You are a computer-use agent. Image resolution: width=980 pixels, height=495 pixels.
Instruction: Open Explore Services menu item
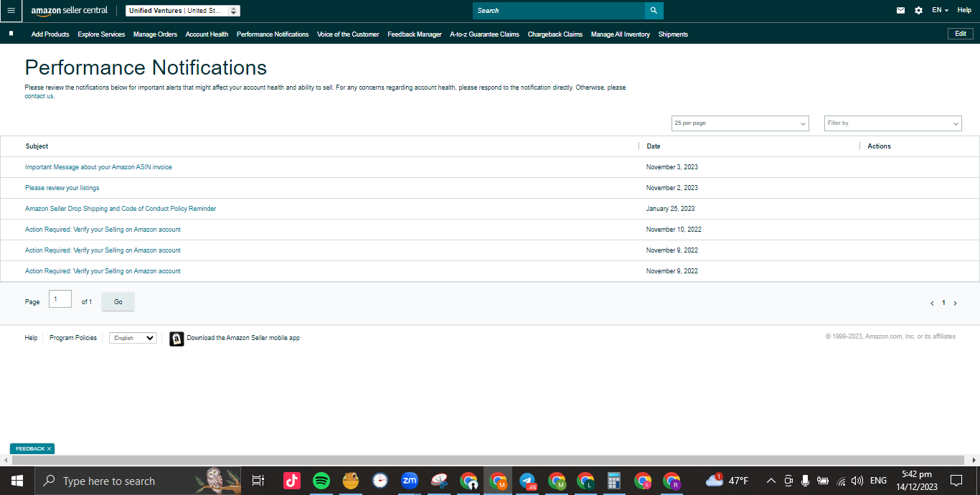click(x=101, y=34)
